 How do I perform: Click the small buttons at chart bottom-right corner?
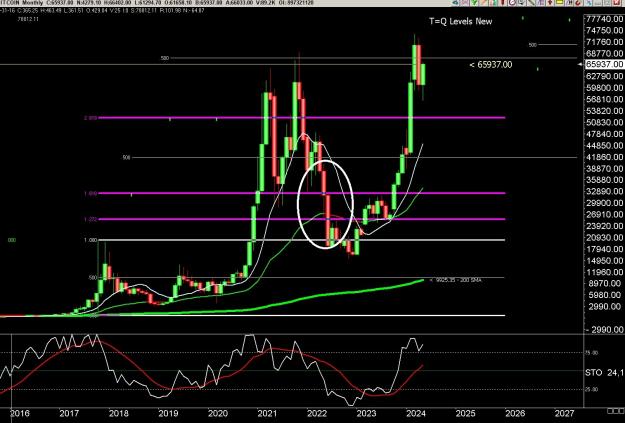(x=615, y=411)
